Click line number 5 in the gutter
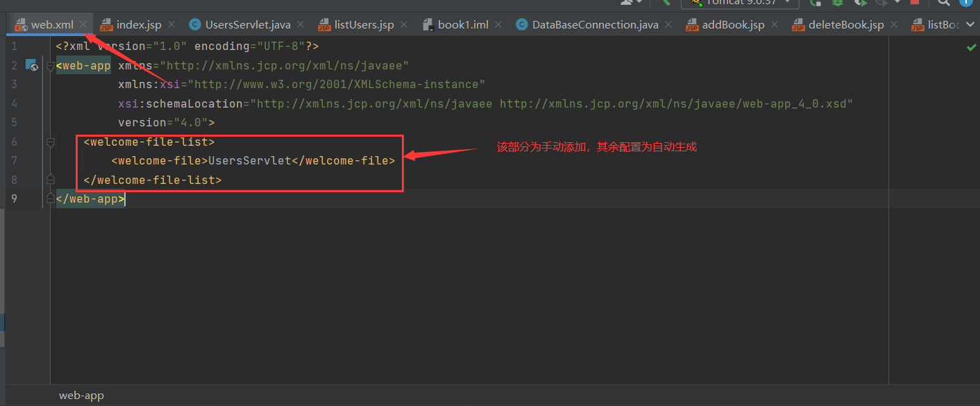Image resolution: width=980 pixels, height=406 pixels. click(x=15, y=122)
